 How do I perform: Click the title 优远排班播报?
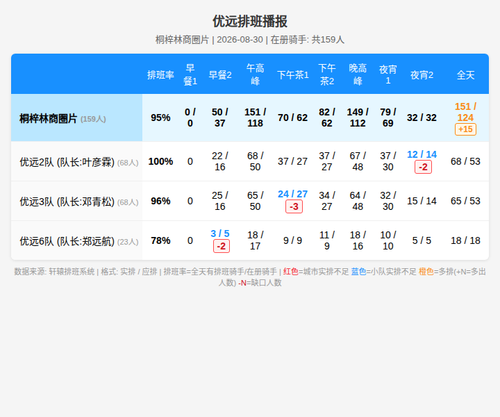[250, 21]
